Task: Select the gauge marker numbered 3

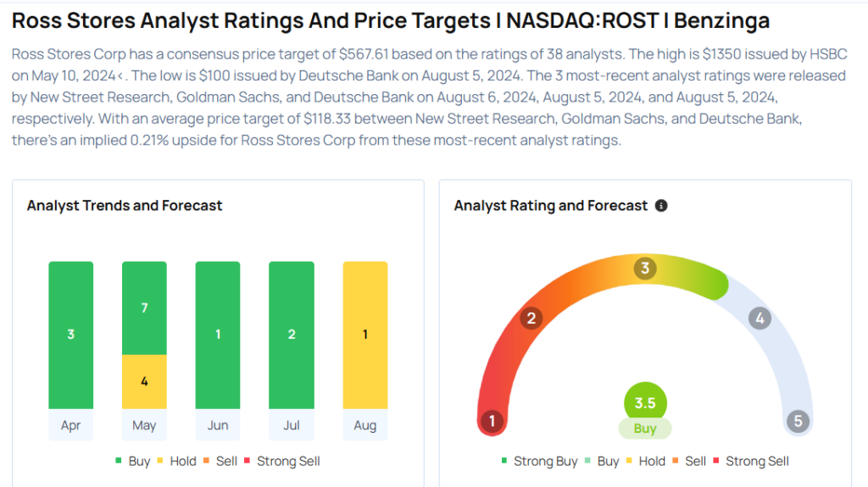Action: (x=645, y=268)
